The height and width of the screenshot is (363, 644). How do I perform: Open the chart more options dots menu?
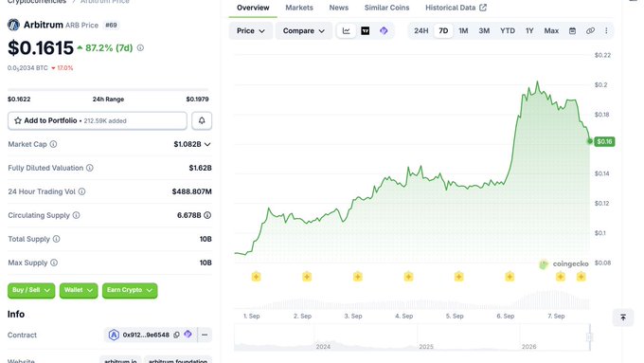(606, 31)
